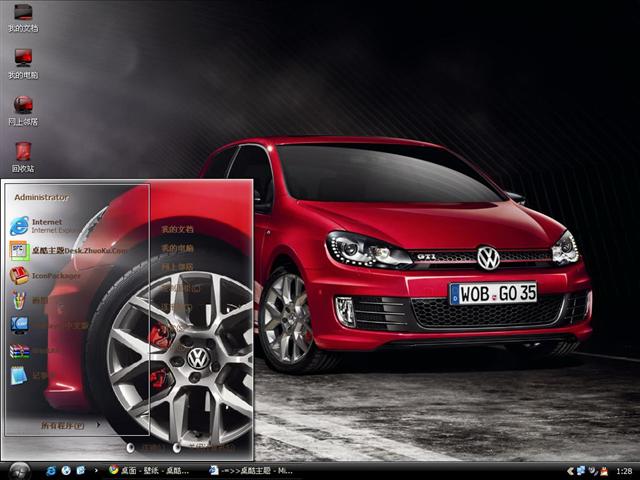Open 我的电脑 in start menu right column
This screenshot has width=640, height=480.
tap(177, 248)
